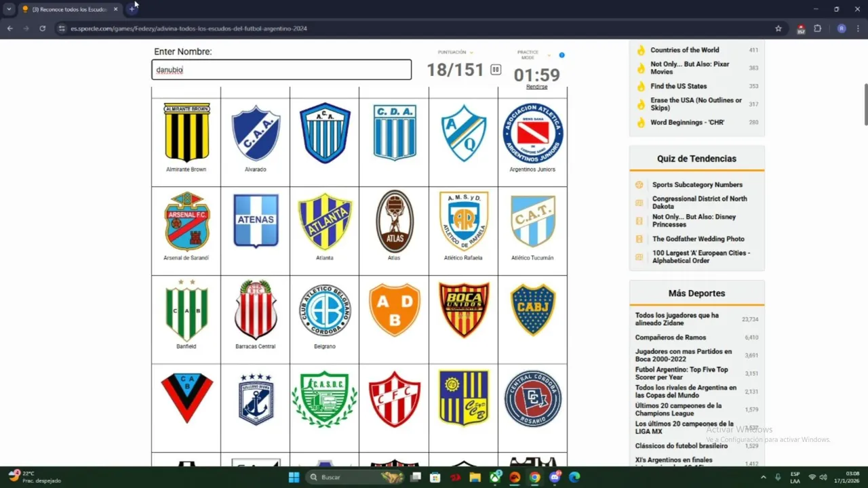Open the Chrome three-dot menu

859,28
